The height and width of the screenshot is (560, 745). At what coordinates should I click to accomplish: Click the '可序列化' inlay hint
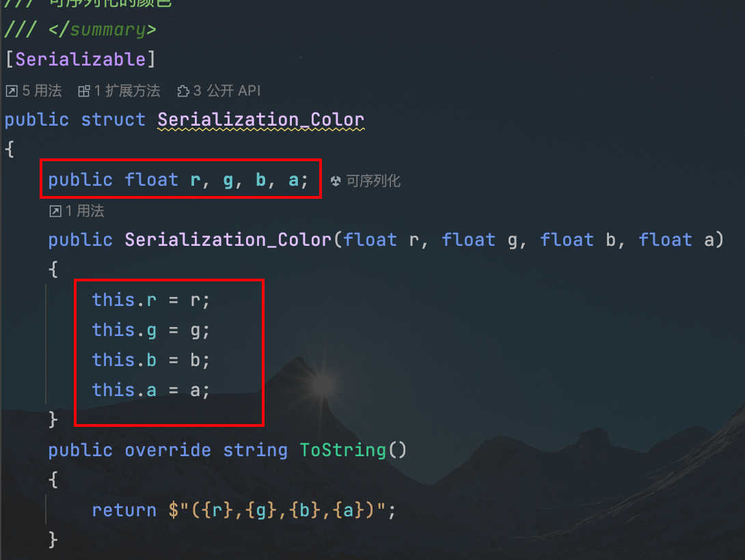pyautogui.click(x=373, y=181)
